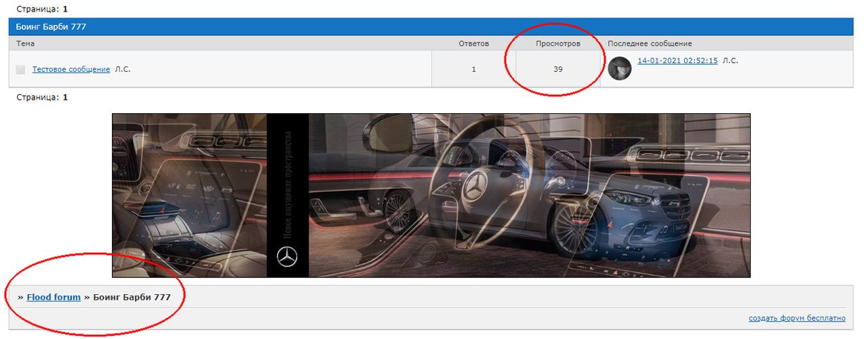
Task: Open last post dated 14-01-2021 02:52:15
Action: [x=677, y=60]
